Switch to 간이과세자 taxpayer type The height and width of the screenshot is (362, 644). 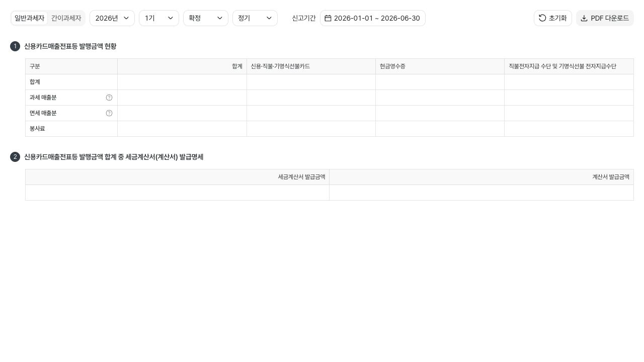pyautogui.click(x=66, y=18)
